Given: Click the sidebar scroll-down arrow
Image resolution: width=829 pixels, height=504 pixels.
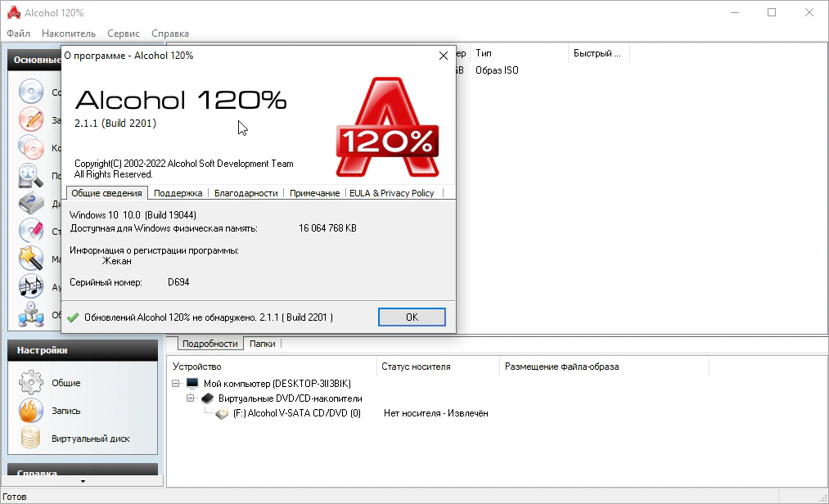Looking at the screenshot, I should click(x=82, y=481).
